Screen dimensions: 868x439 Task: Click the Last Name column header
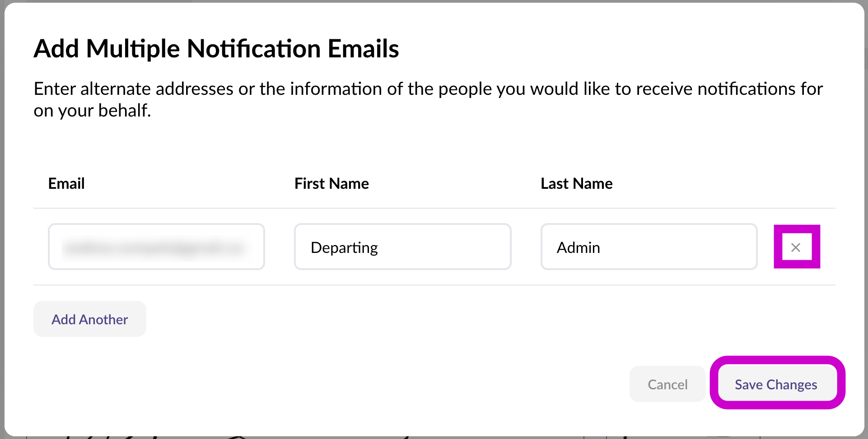(576, 183)
